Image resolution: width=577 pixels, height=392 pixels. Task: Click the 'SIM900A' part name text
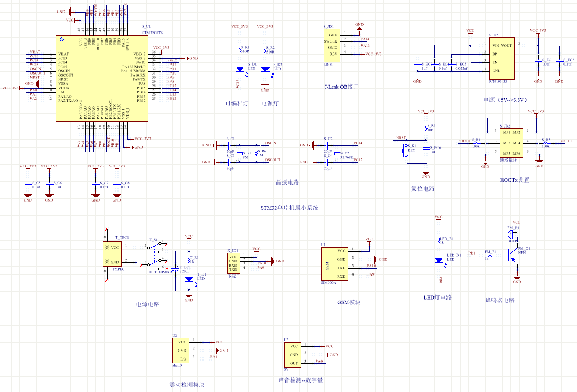point(328,283)
